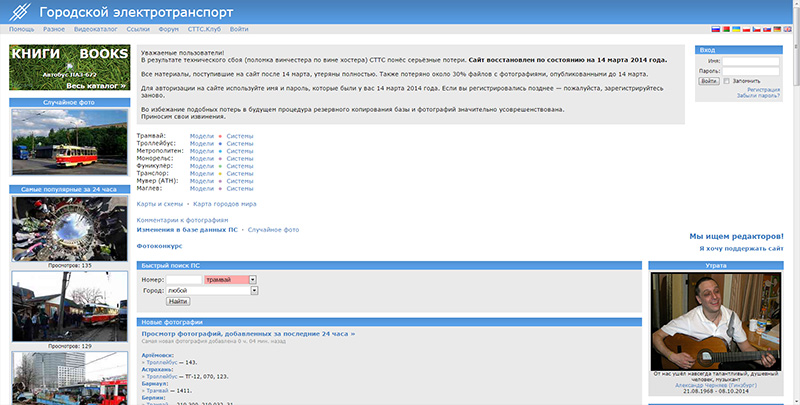Expand the Город любой dropdown
800x405 pixels.
pyautogui.click(x=212, y=290)
